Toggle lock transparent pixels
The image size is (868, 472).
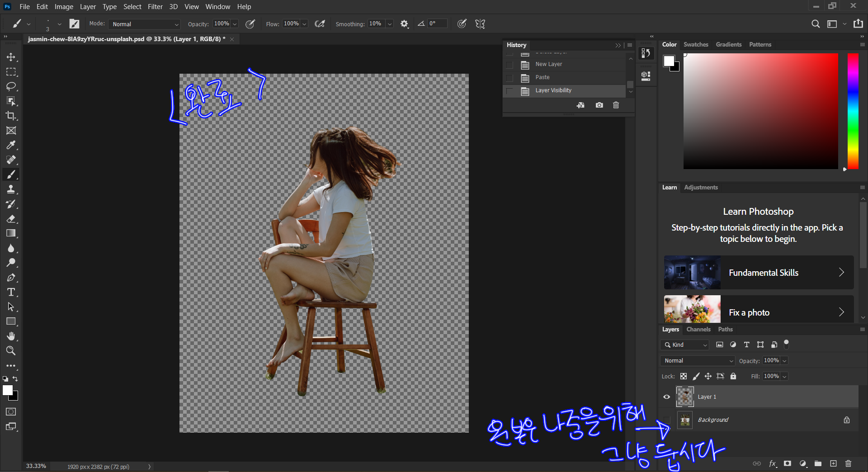click(684, 376)
